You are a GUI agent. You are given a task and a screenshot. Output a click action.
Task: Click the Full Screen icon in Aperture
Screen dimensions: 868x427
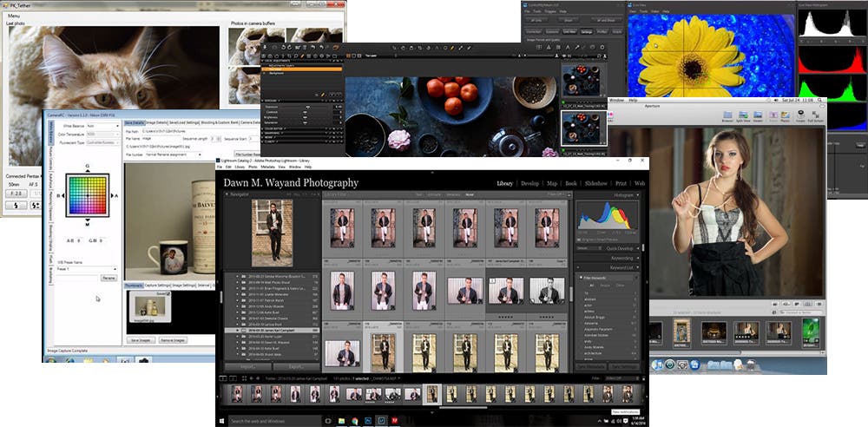[817, 116]
